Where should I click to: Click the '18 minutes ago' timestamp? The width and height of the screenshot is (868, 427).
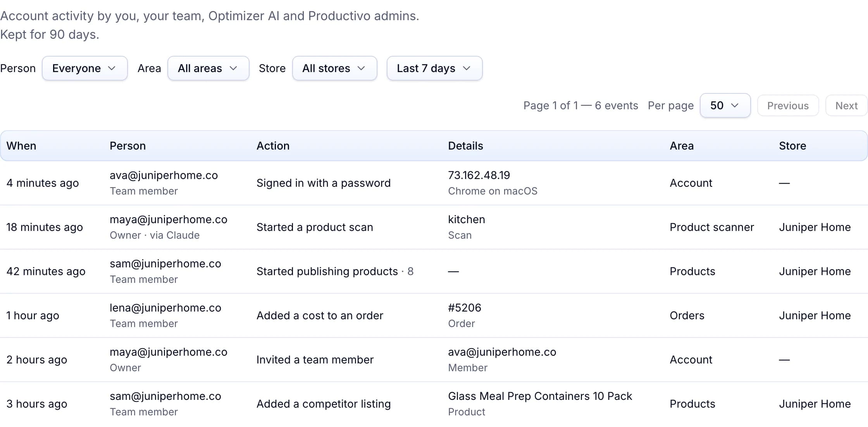coord(45,227)
